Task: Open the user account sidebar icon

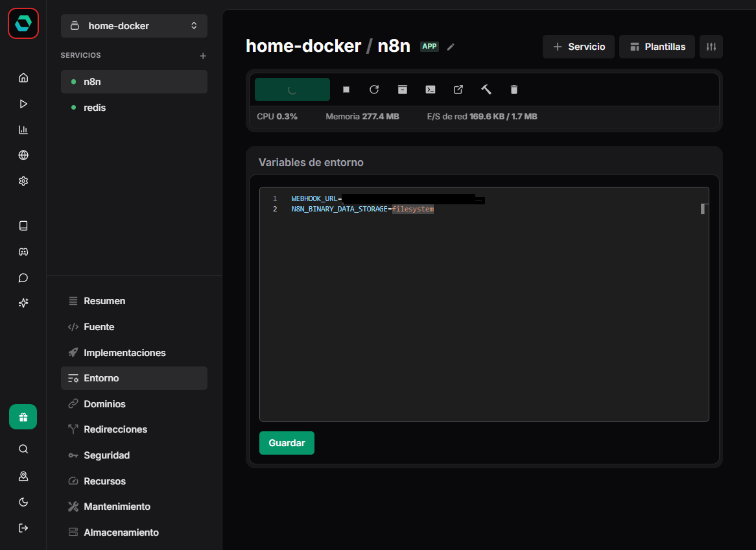Action: [x=23, y=476]
